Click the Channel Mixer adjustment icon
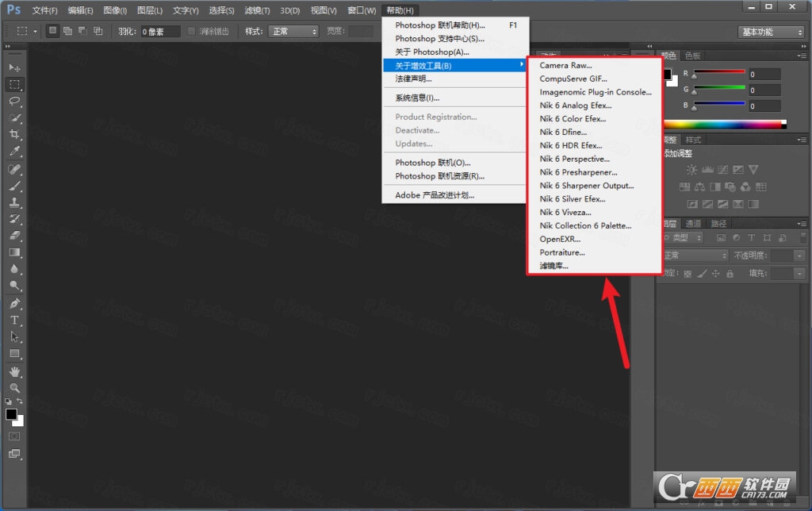The image size is (812, 511). click(x=745, y=186)
